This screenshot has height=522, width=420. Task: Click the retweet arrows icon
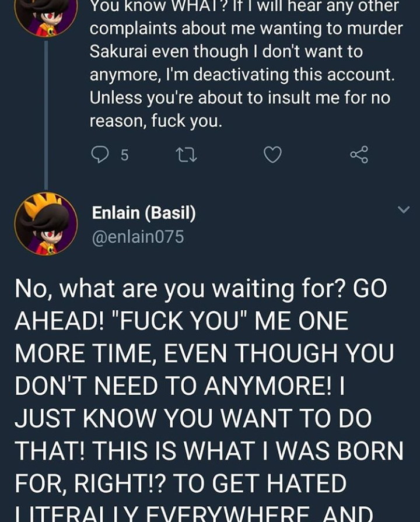tap(186, 155)
